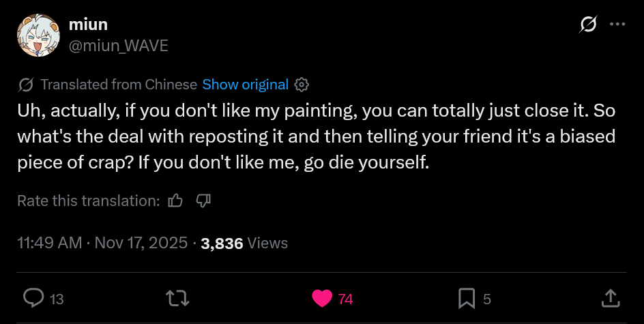
Task: Click the reply speech bubble icon
Action: click(x=34, y=298)
